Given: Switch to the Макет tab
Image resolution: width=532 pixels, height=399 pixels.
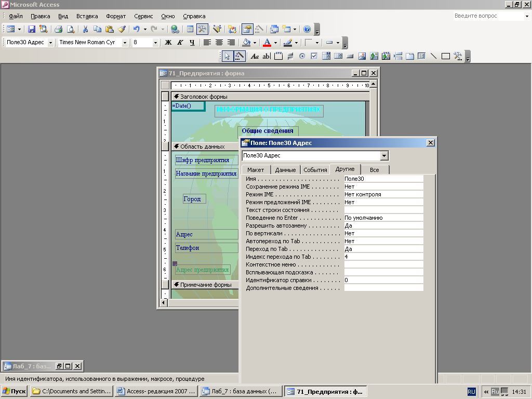Looking at the screenshot, I should coord(256,170).
